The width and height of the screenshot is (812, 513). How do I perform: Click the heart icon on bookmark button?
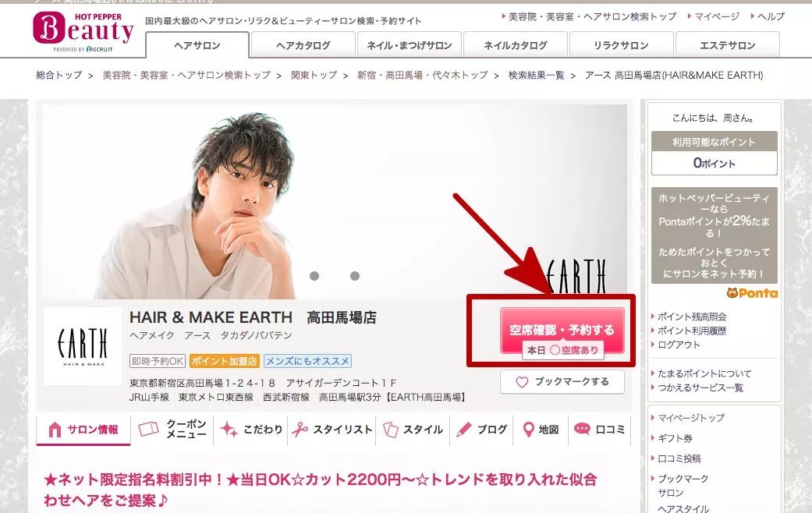[x=522, y=382]
